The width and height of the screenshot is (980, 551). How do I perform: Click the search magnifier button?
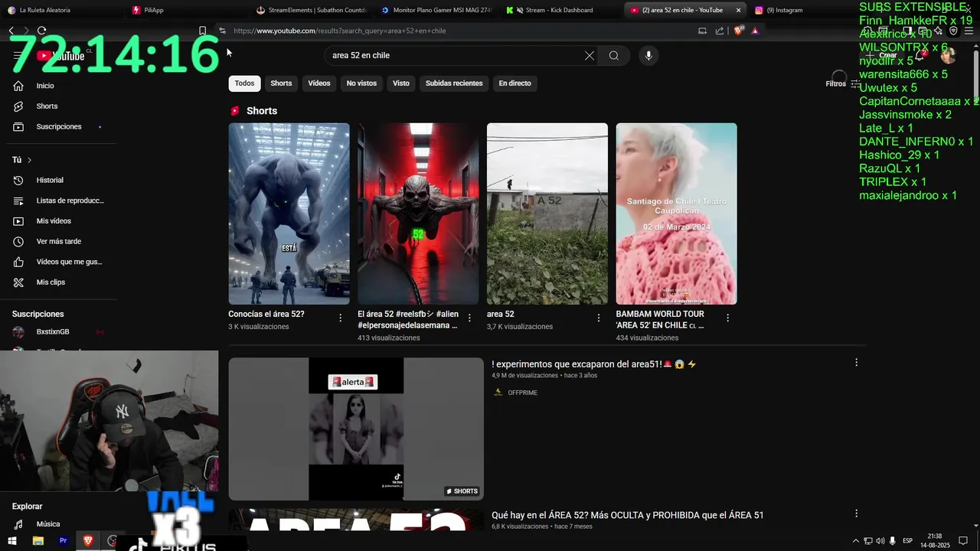[614, 55]
